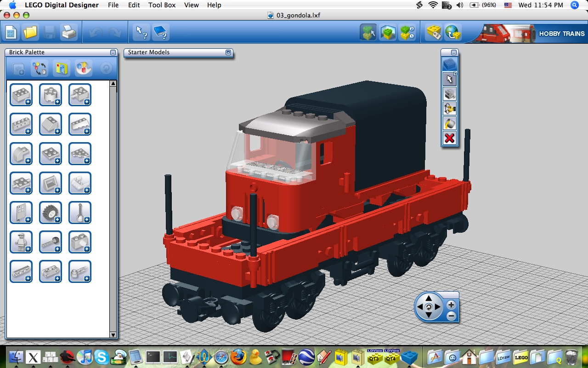Launch Firefox from the Dock
Viewport: 588px width, 368px height.
[238, 357]
